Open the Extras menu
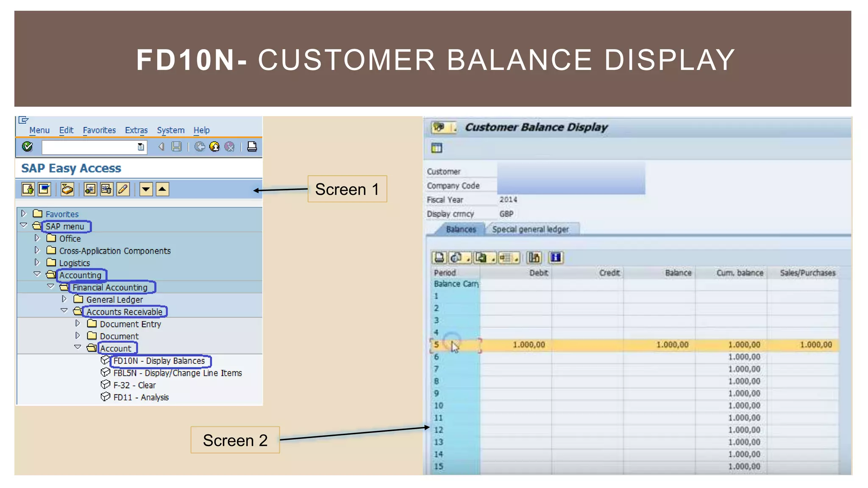The height and width of the screenshot is (488, 868). point(136,130)
